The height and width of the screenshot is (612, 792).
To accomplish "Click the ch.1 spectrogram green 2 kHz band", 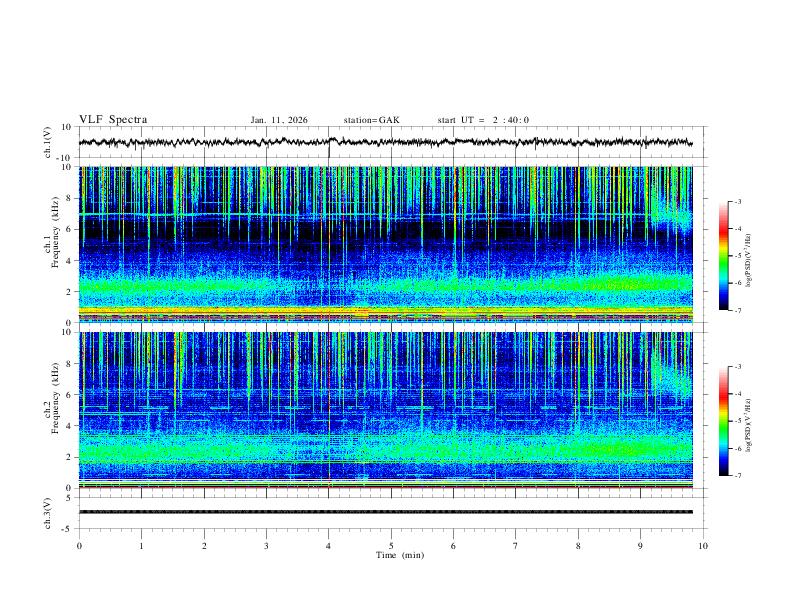I will tap(385, 287).
